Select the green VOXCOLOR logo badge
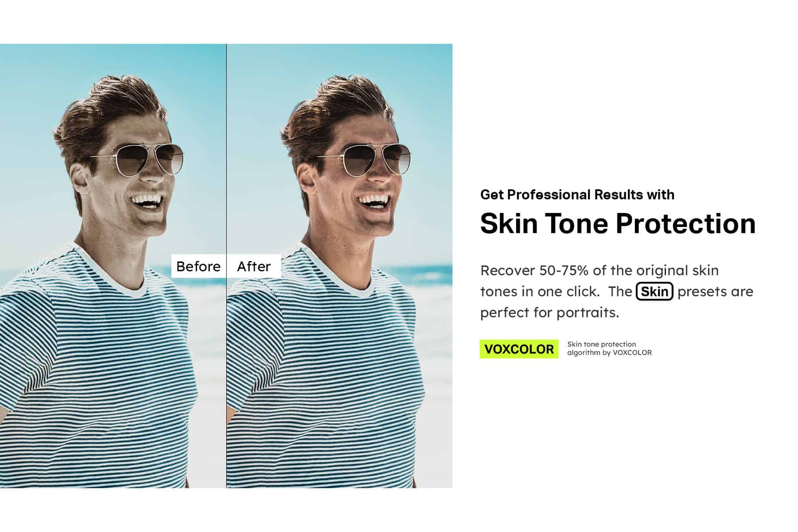 point(519,349)
